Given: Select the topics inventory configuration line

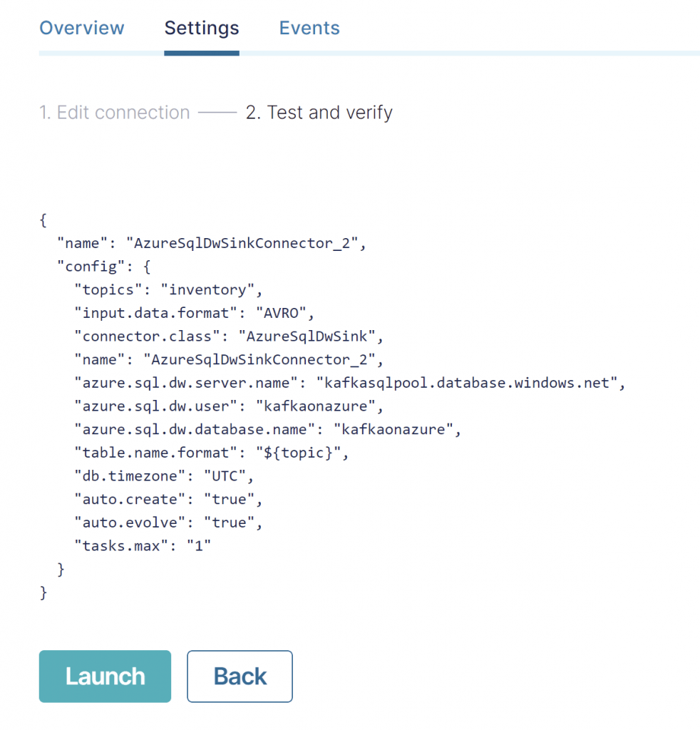Looking at the screenshot, I should (168, 289).
